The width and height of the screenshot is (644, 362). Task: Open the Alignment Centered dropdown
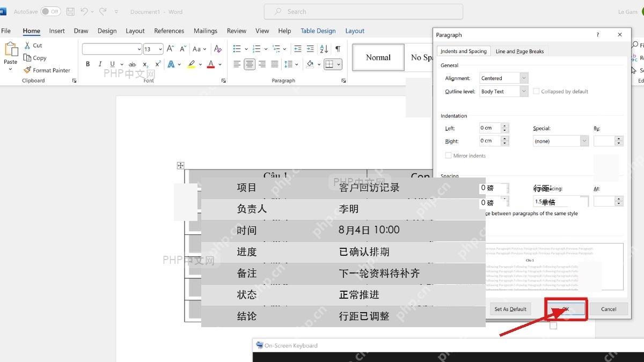pos(524,78)
